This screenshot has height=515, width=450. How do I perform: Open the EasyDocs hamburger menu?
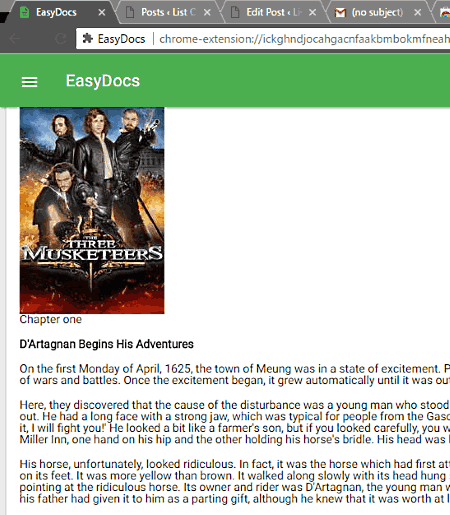pyautogui.click(x=29, y=82)
